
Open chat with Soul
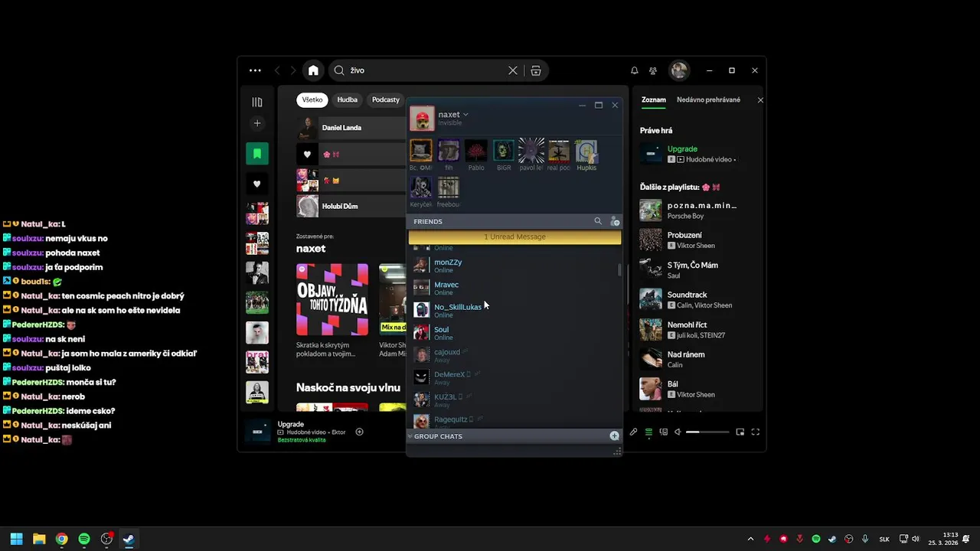pos(514,332)
